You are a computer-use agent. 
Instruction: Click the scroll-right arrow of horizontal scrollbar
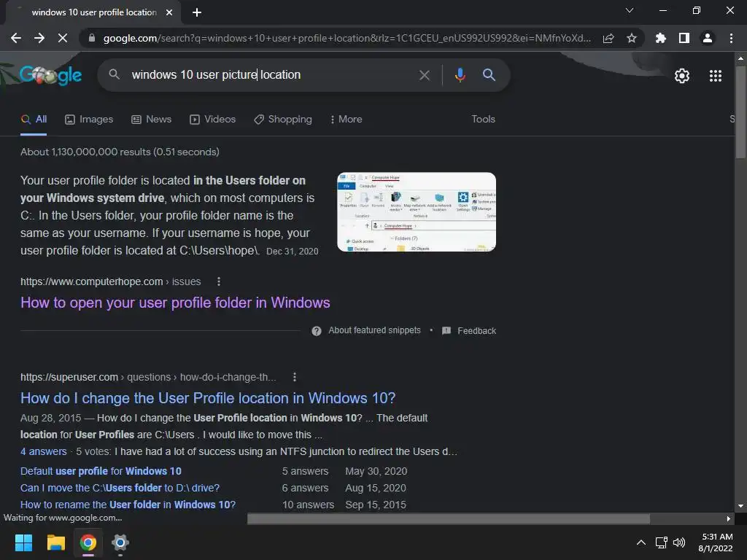tap(729, 518)
